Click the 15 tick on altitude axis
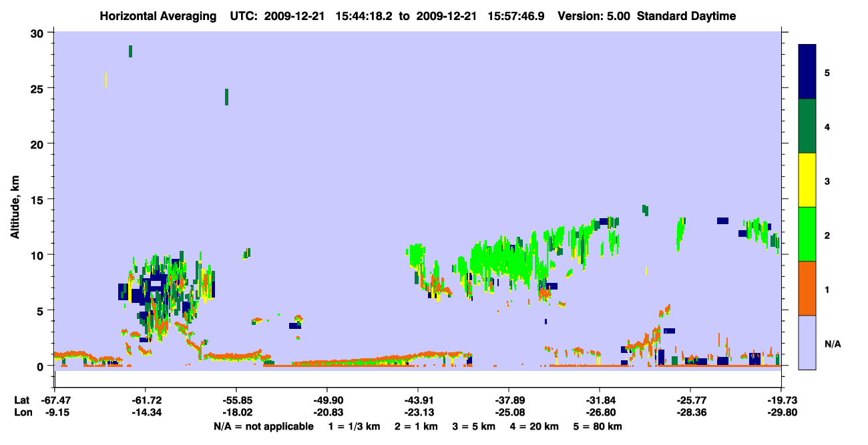 click(x=38, y=199)
